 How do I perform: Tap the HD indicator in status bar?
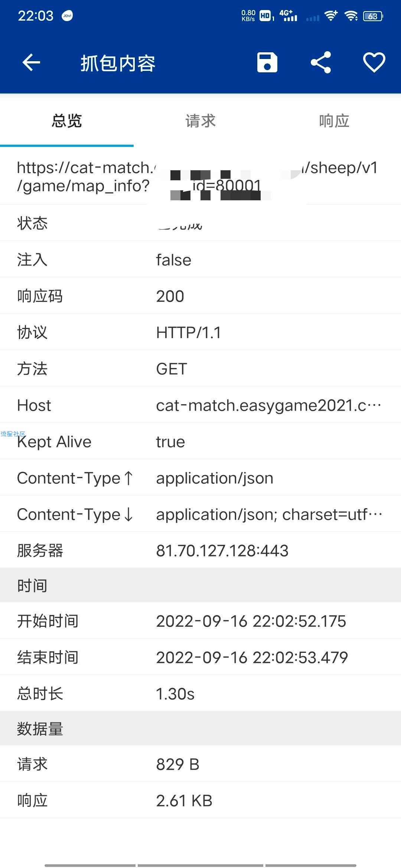265,16
